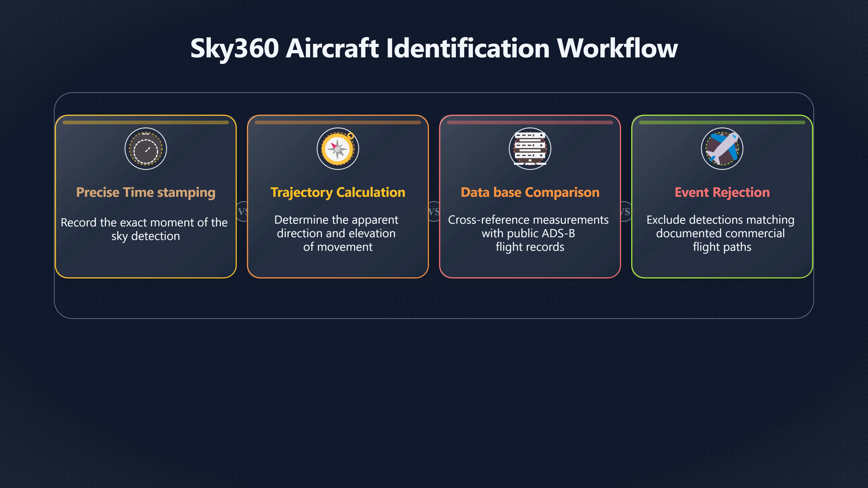This screenshot has width=868, height=488.
Task: Click the orange accent bar on Trajectory card
Action: [338, 123]
